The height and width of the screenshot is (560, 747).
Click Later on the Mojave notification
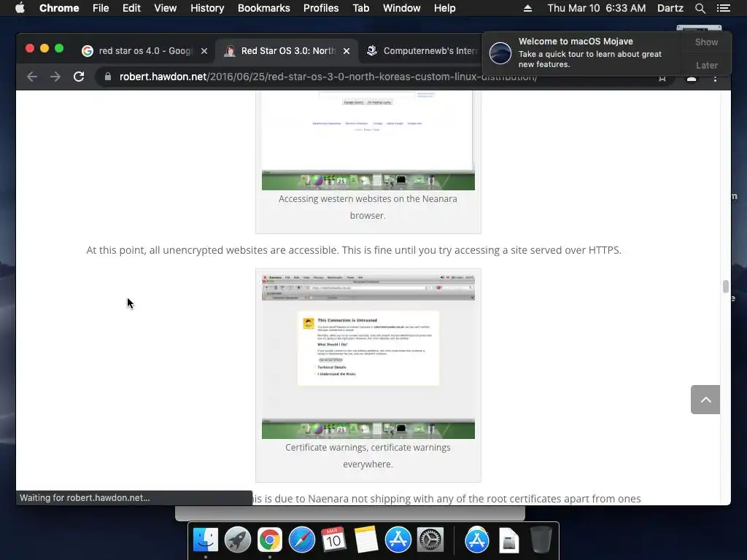(706, 65)
